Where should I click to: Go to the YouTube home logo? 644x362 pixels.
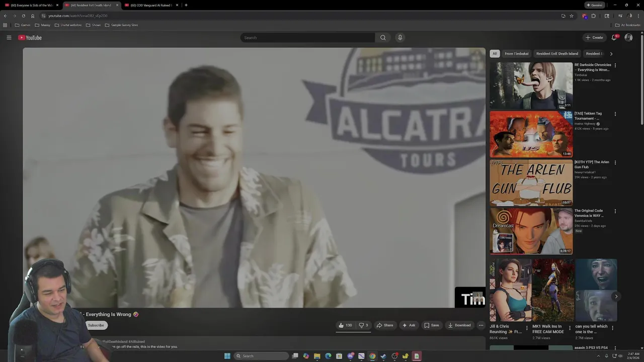tap(30, 38)
